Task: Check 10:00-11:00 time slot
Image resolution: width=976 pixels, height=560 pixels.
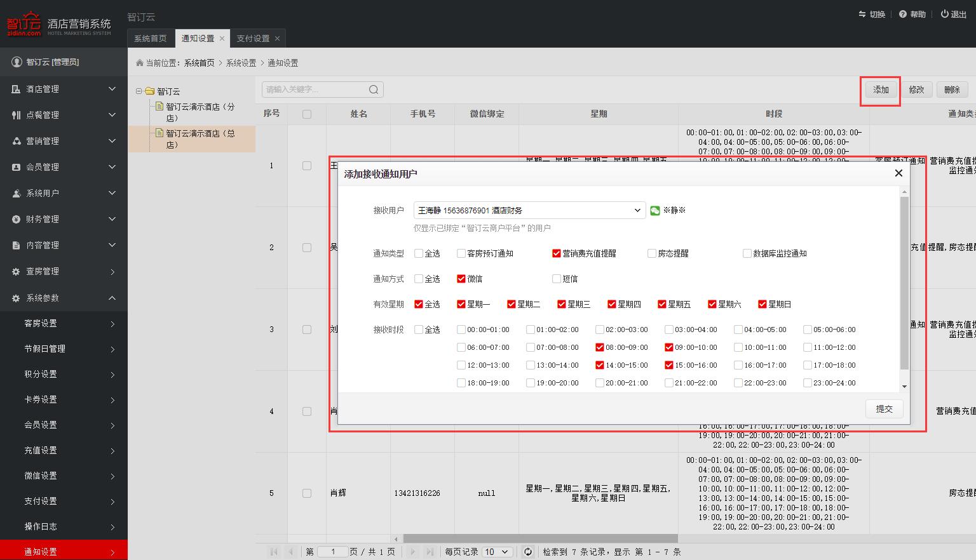Action: click(738, 347)
